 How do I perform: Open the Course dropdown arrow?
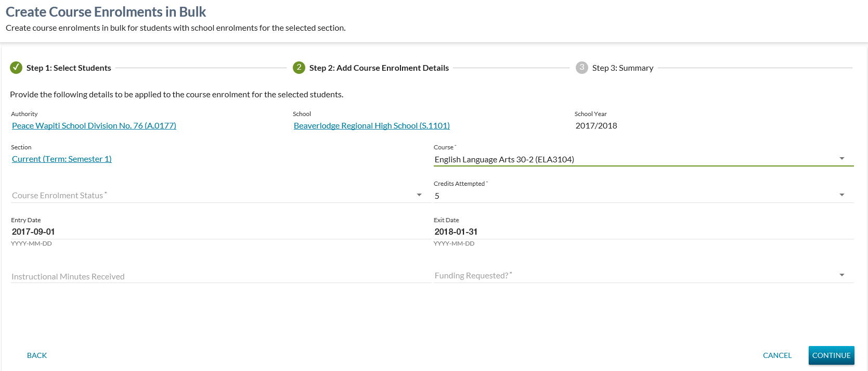841,159
